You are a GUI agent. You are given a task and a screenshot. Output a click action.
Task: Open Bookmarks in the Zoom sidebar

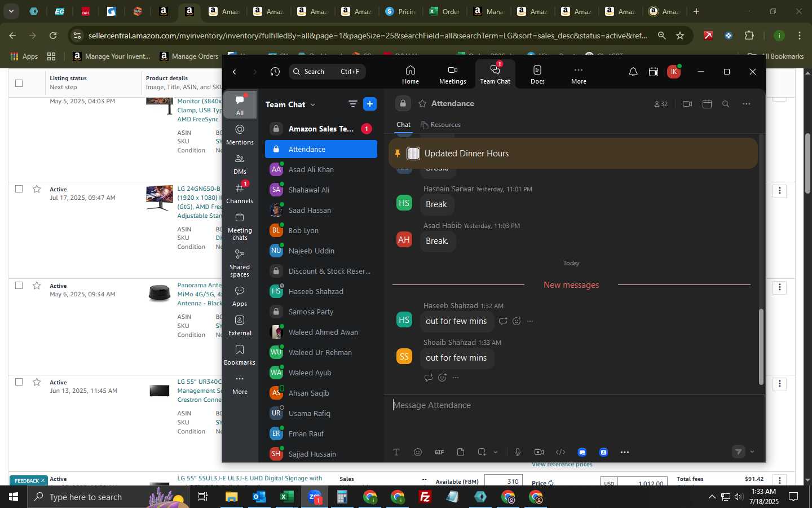[x=240, y=354]
